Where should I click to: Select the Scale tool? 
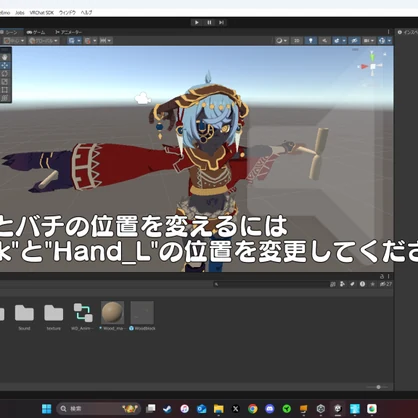click(5, 82)
